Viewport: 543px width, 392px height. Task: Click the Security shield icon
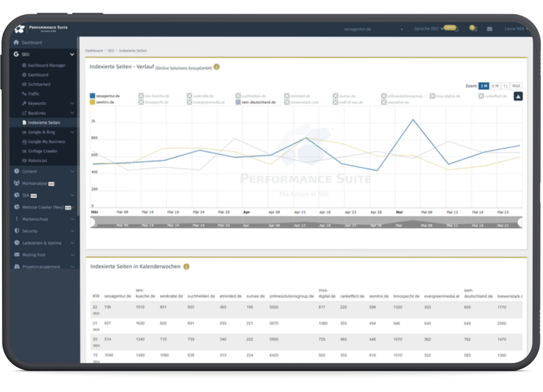[x=17, y=231]
